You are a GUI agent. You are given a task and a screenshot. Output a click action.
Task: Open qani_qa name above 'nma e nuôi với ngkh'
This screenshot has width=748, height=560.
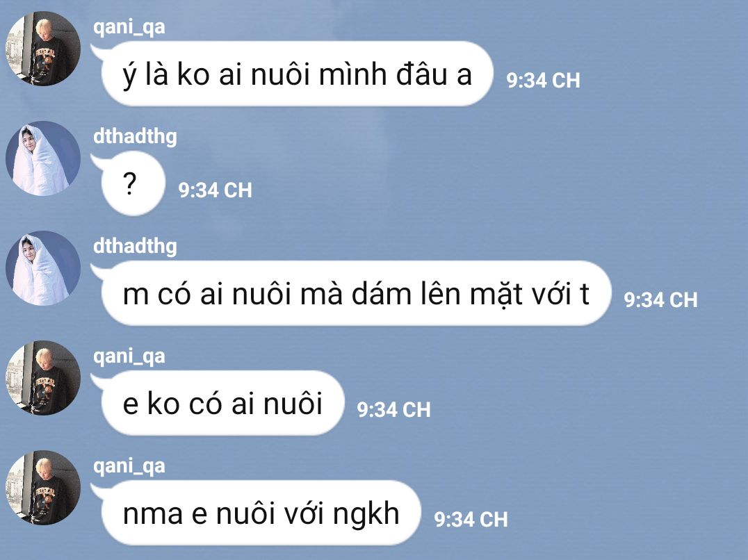click(129, 466)
